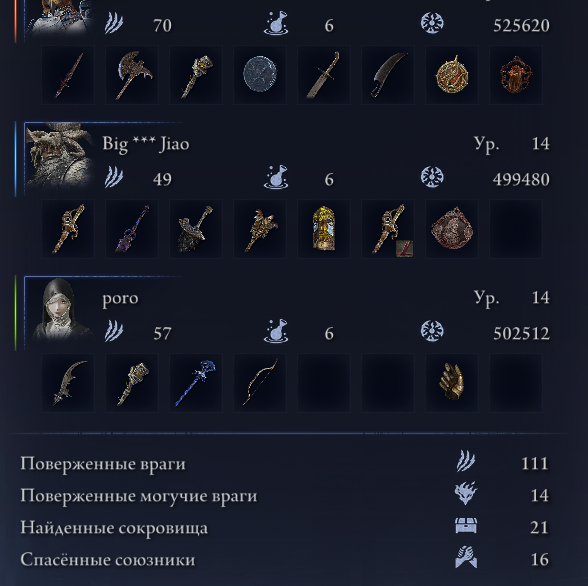Select the large axe in first player's inventory
Image resolution: width=588 pixels, height=586 pixels.
click(132, 75)
